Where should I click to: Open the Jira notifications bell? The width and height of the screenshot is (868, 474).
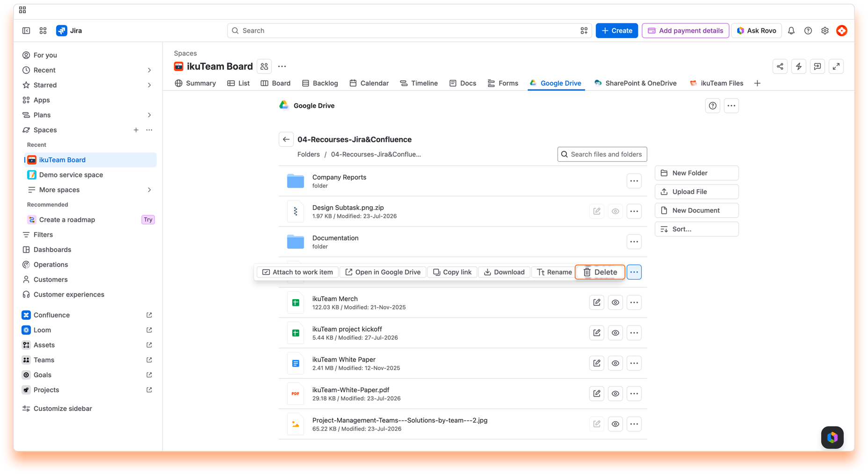click(791, 31)
